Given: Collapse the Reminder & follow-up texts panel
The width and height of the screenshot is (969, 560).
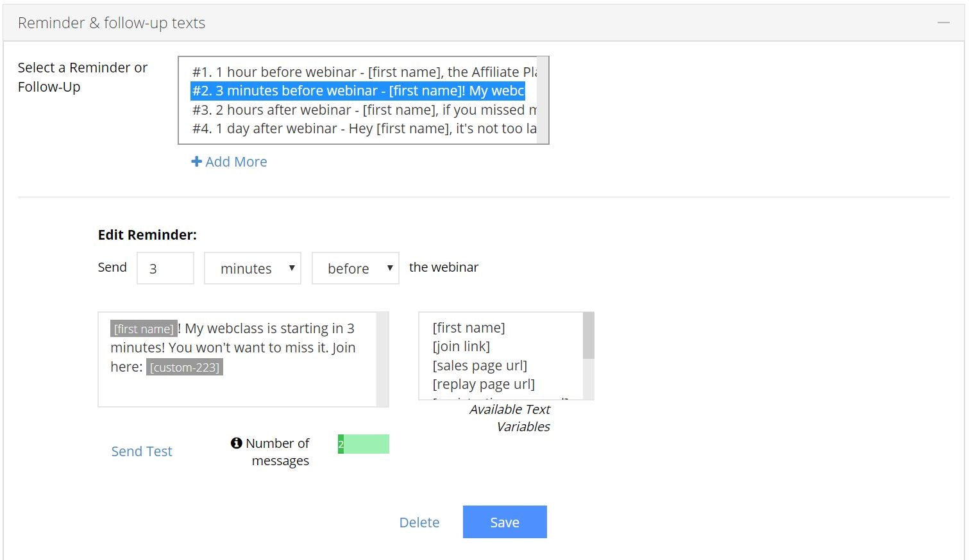Looking at the screenshot, I should (943, 22).
